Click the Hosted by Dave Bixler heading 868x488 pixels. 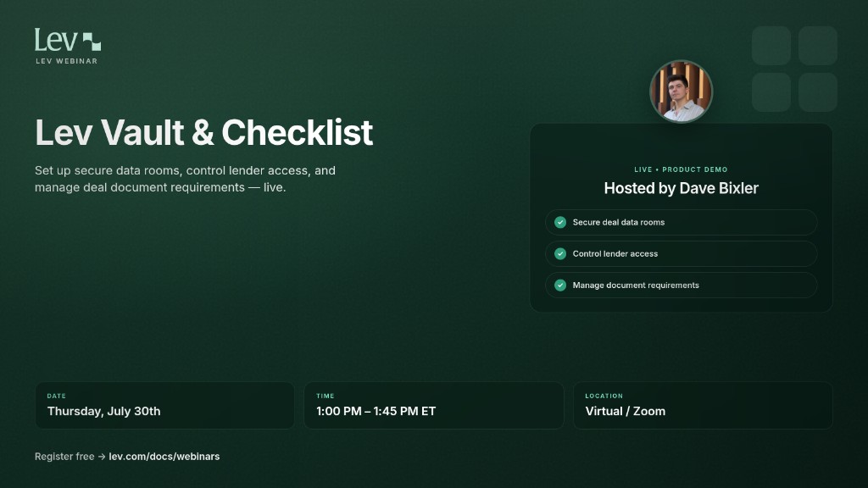(681, 188)
